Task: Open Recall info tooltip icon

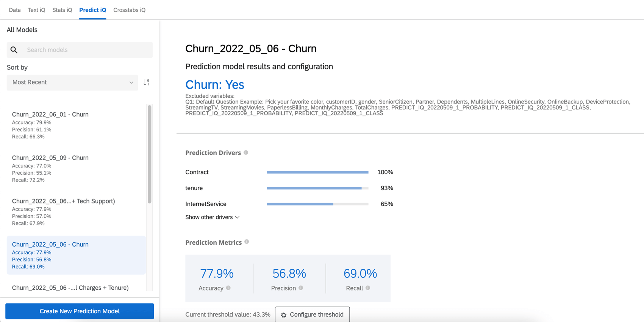Action: pyautogui.click(x=368, y=288)
